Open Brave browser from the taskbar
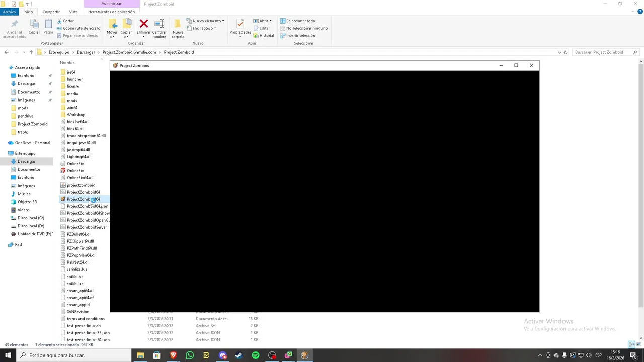 174,355
